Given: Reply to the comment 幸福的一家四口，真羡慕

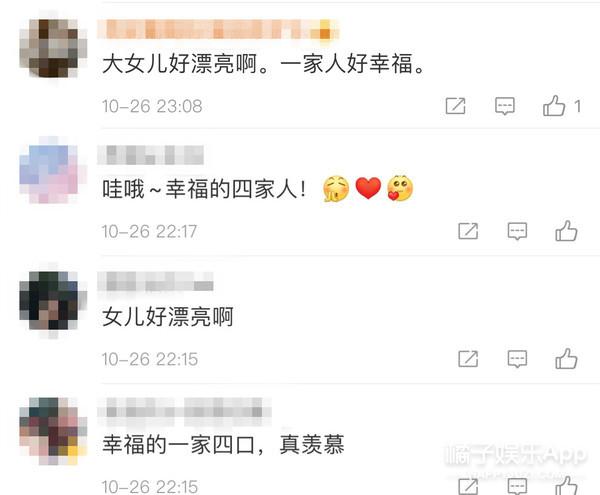Looking at the screenshot, I should click(x=517, y=486).
